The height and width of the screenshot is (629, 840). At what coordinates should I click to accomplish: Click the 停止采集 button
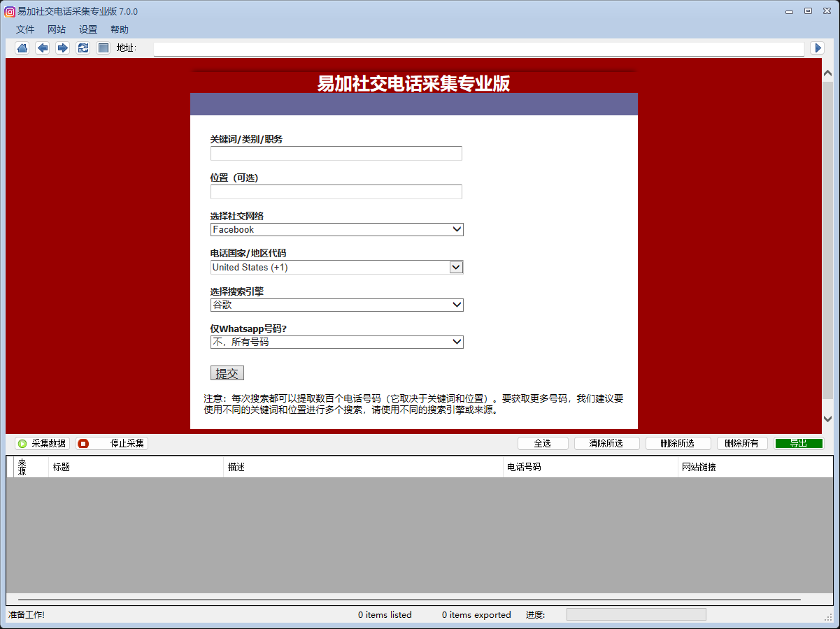click(112, 443)
